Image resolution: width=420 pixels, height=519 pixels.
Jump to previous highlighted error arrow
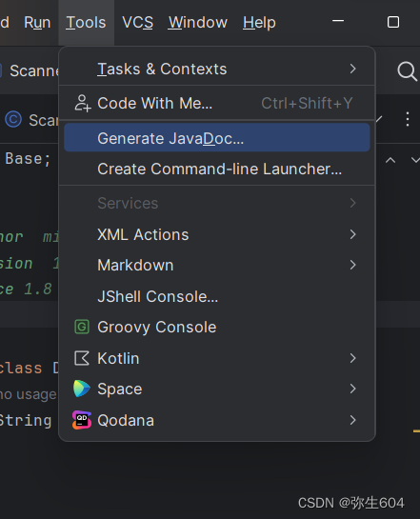390,161
